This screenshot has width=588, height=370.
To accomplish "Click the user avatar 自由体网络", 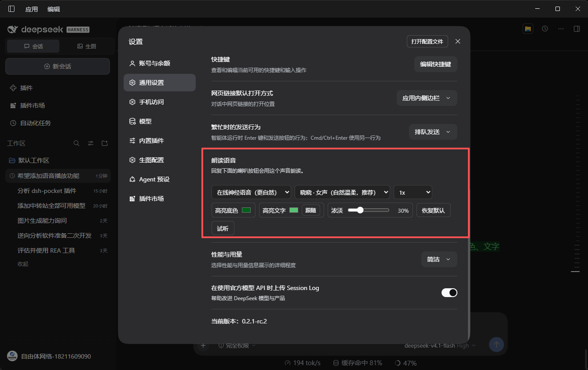I will 12,356.
